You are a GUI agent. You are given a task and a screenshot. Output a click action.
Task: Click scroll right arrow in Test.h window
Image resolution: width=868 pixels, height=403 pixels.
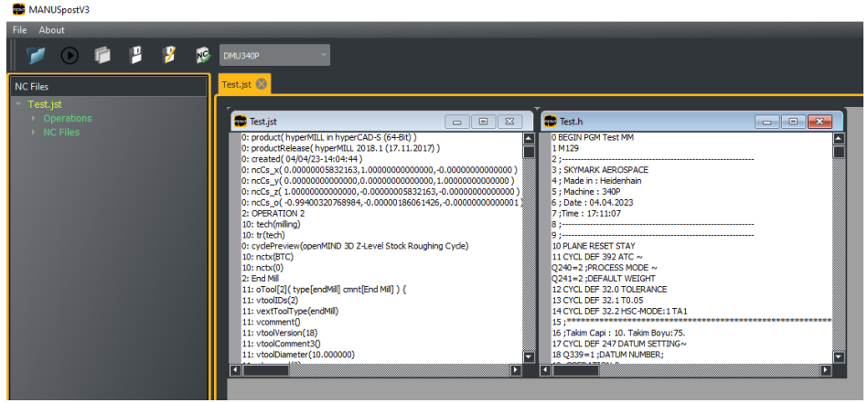(827, 370)
